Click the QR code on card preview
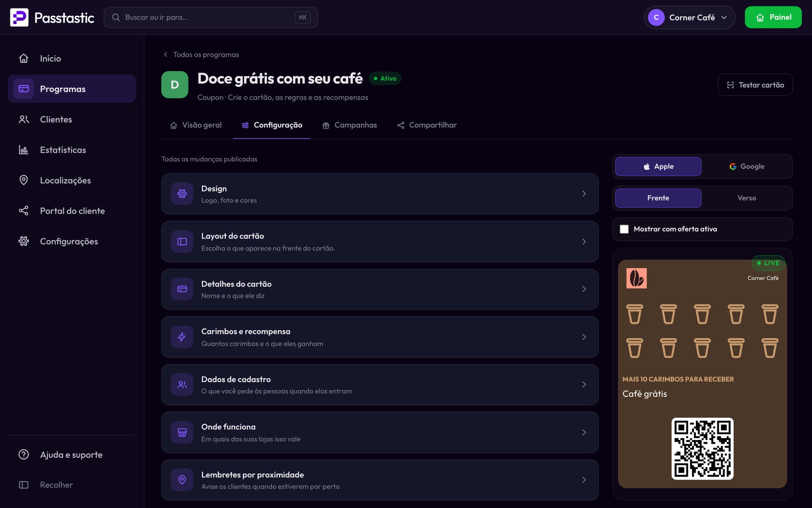812x508 pixels. (x=702, y=448)
